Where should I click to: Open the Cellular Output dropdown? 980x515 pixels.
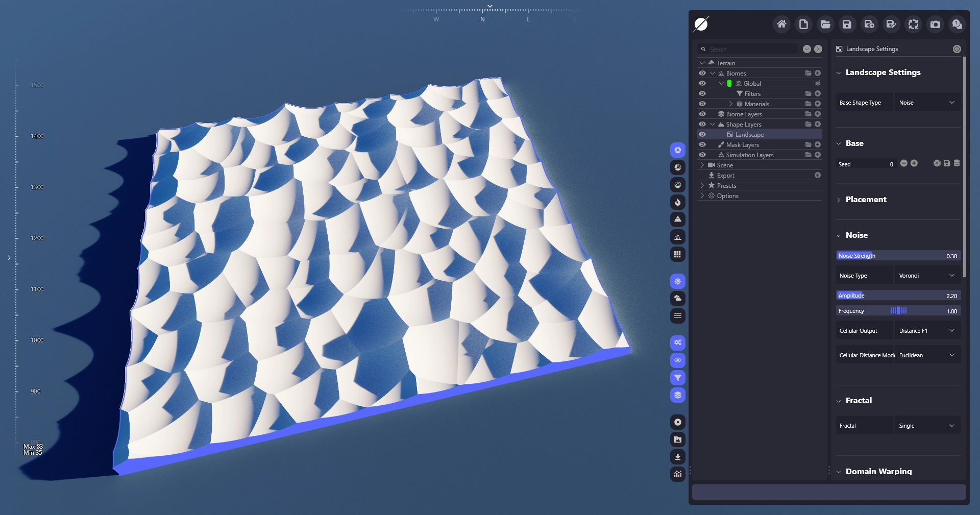(926, 331)
